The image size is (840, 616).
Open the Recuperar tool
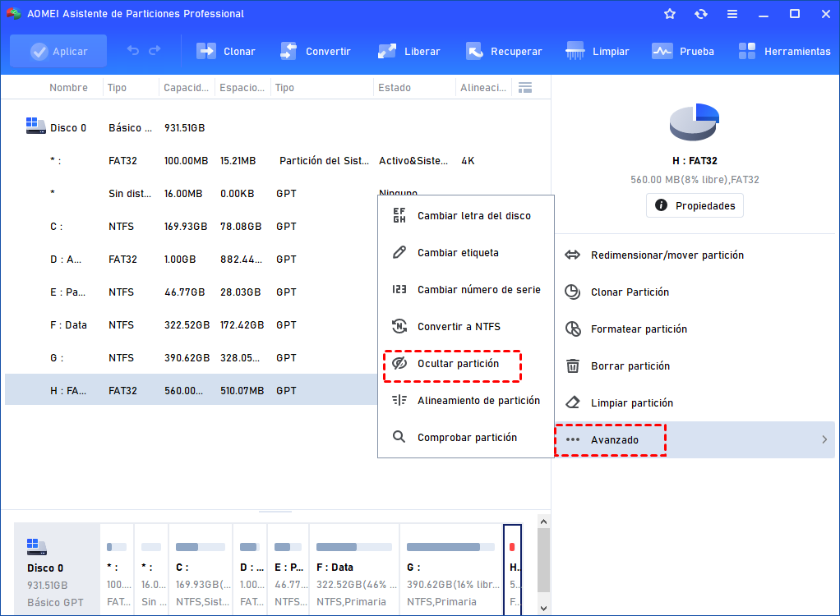tap(504, 52)
